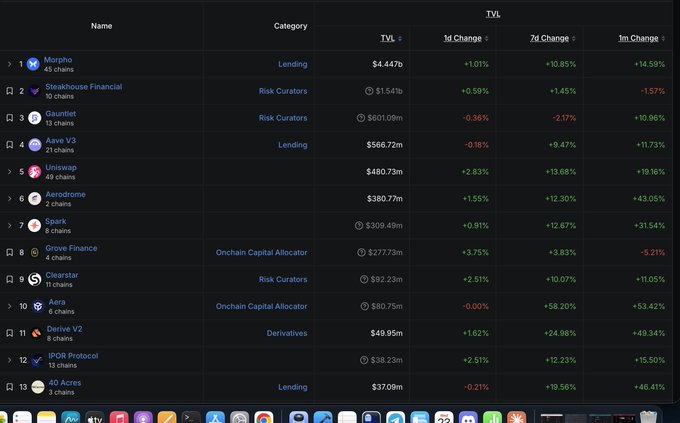Click the Morpho protocol logo

coord(33,64)
